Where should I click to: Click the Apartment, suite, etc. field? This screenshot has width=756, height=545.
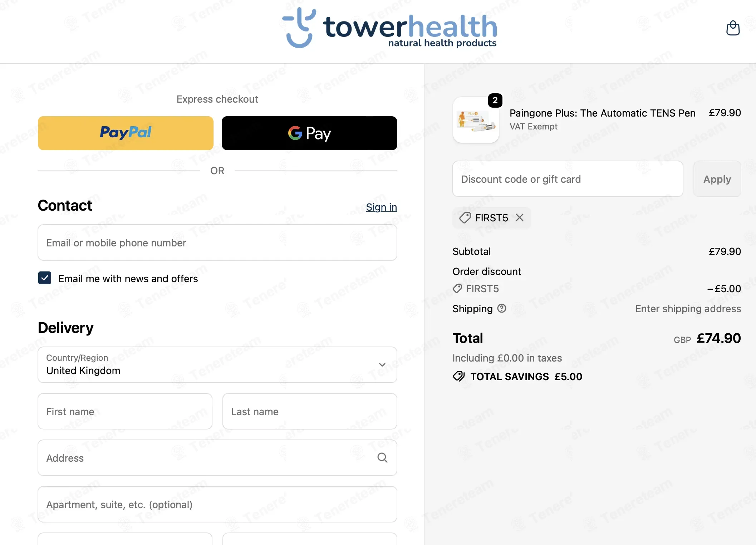click(x=217, y=504)
